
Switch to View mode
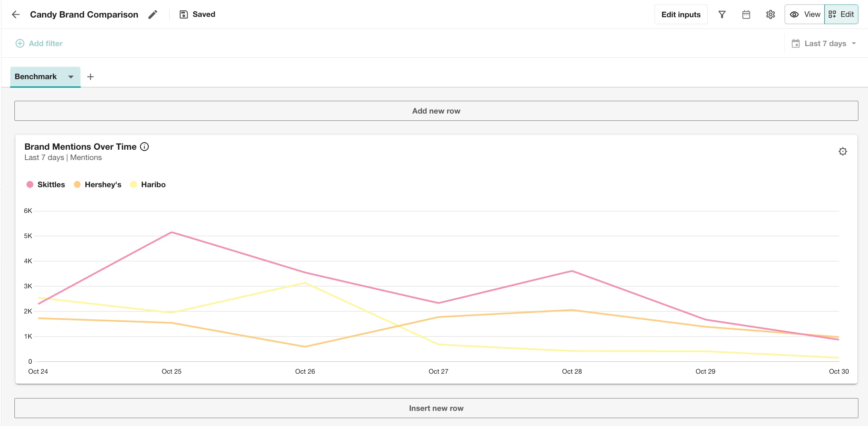[805, 14]
